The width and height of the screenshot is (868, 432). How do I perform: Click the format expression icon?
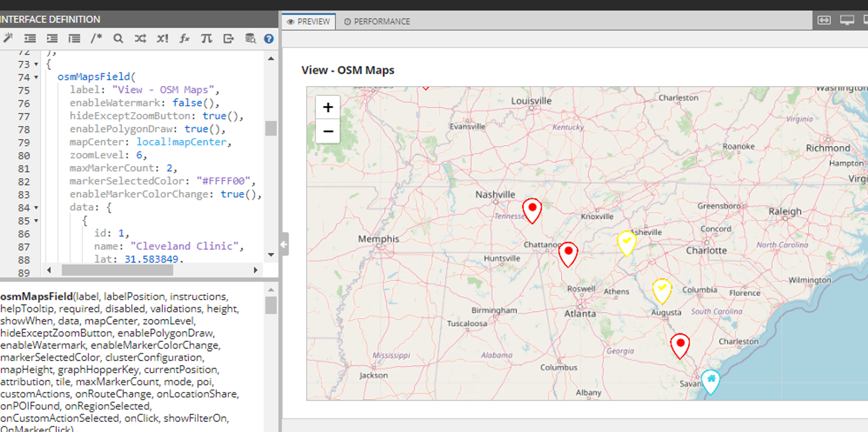[x=74, y=38]
